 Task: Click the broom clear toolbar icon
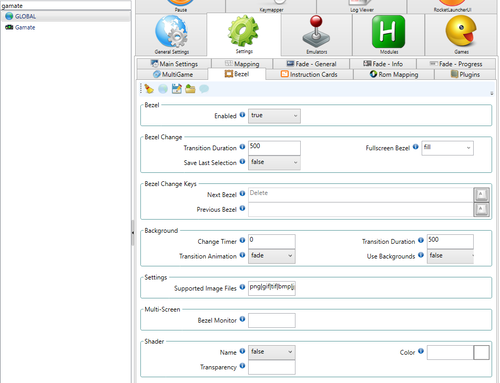click(x=149, y=89)
